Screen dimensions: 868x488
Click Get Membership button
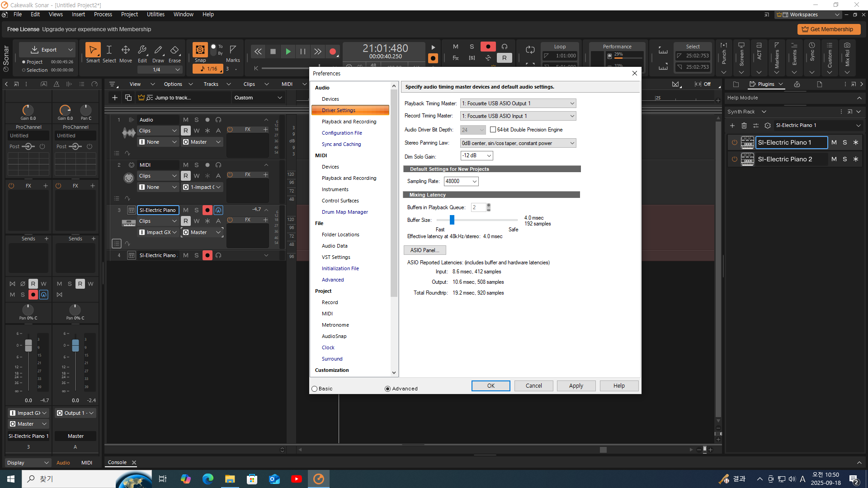(829, 29)
